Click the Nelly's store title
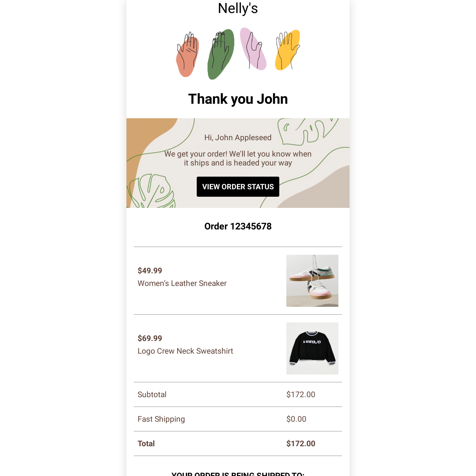Viewport: 476px width, 476px height. click(238, 8)
